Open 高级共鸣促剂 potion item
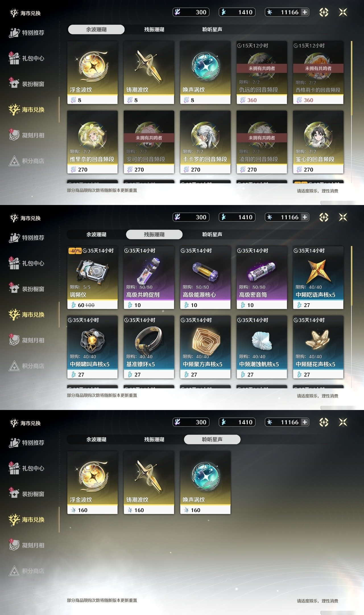 click(149, 278)
